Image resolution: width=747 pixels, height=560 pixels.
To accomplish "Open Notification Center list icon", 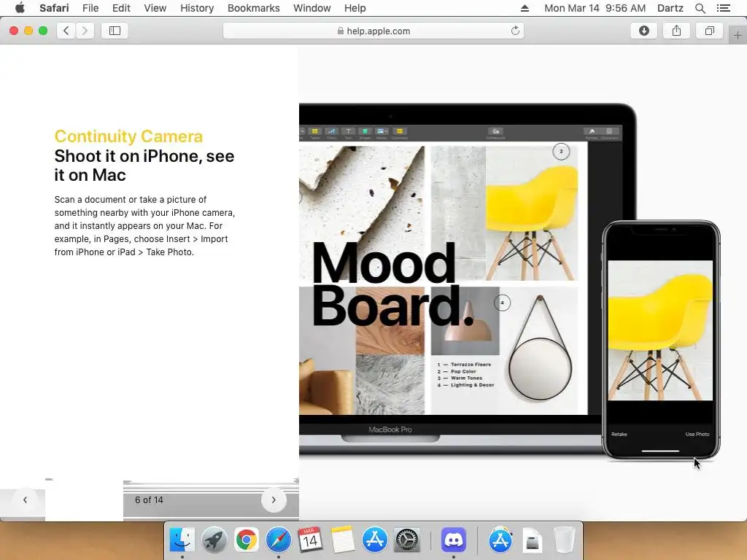I will 723,8.
